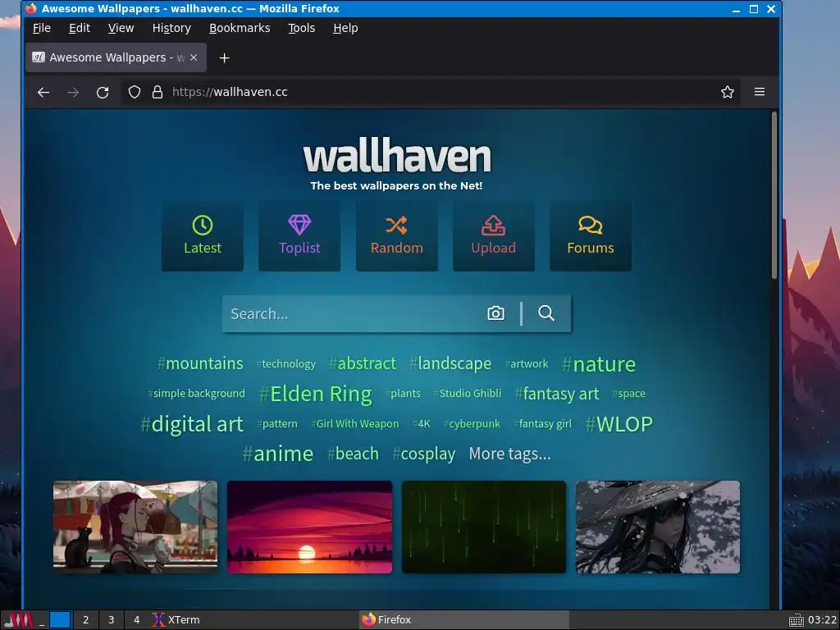Click the #digital art tag
This screenshot has width=840, height=630.
click(192, 424)
